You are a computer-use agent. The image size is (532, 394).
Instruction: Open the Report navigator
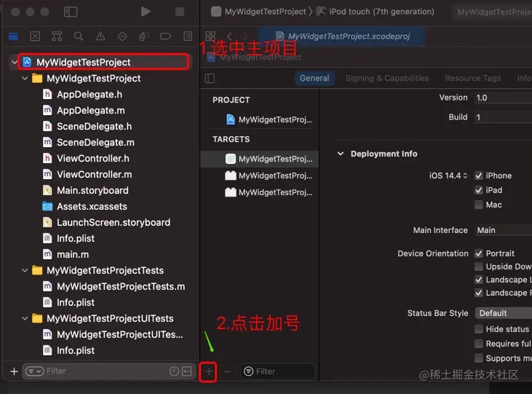click(188, 36)
